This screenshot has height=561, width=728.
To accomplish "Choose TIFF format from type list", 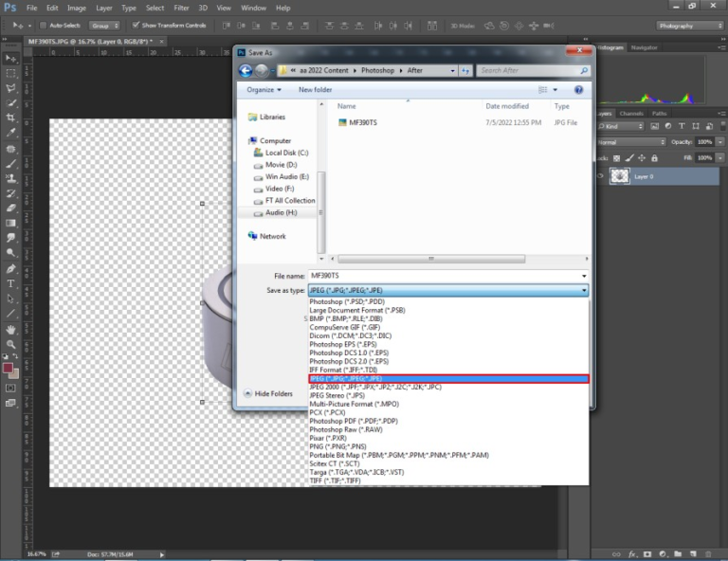I will [x=335, y=480].
